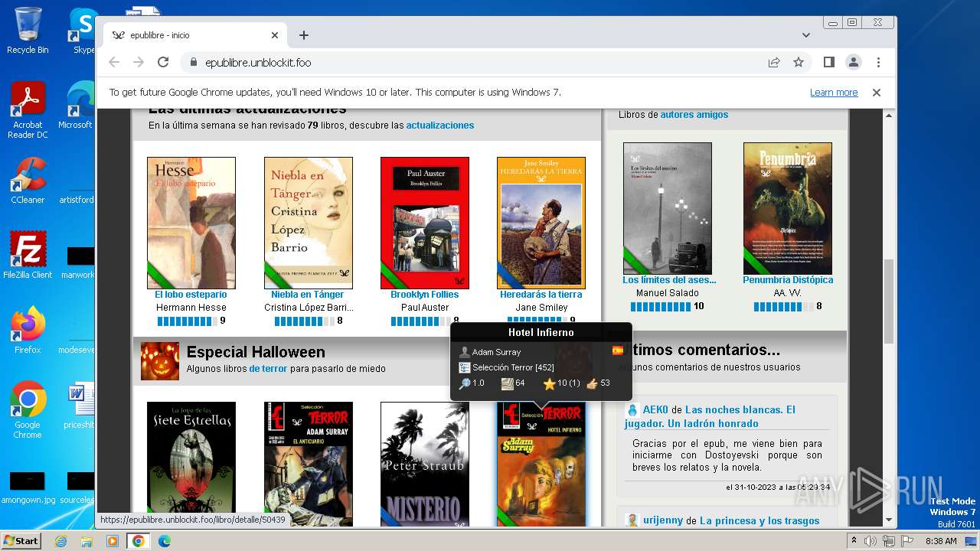
Task: Open Penumbria Distópica cover thumbnail
Action: 788,208
